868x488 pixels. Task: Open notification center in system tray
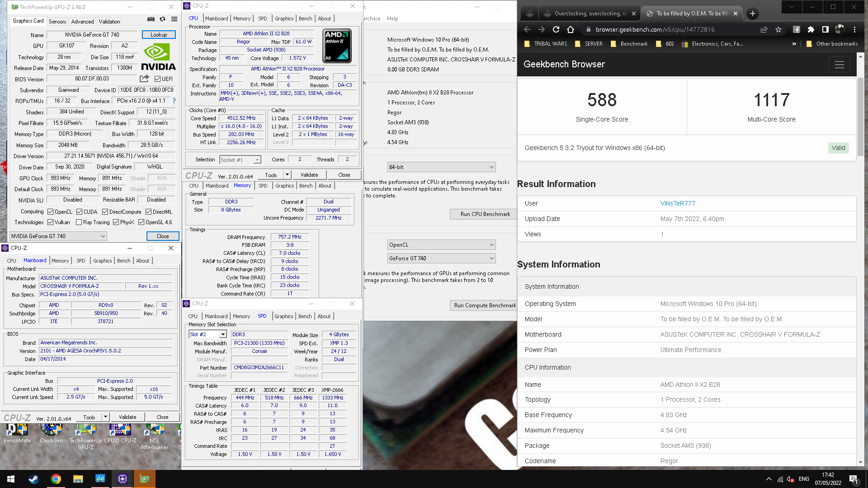pos(854,479)
